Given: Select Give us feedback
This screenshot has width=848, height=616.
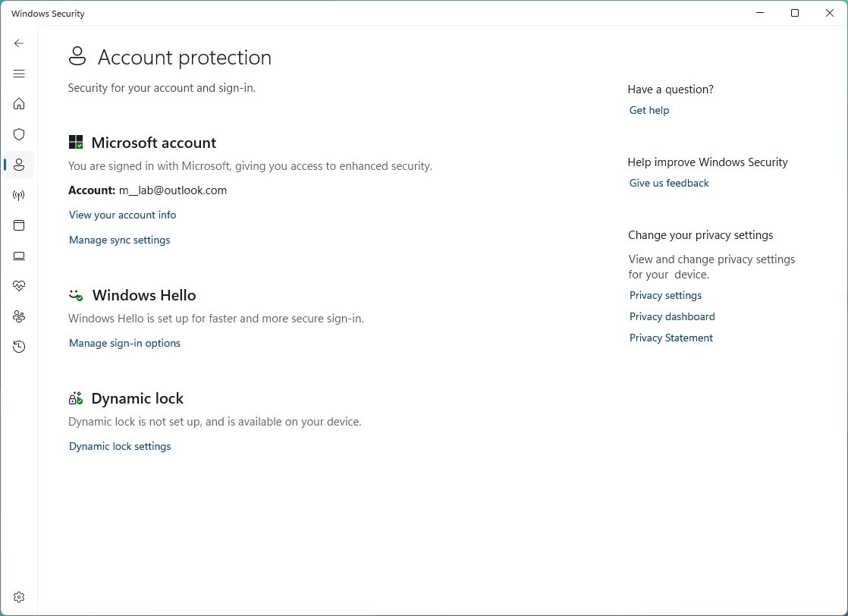Looking at the screenshot, I should pyautogui.click(x=669, y=183).
